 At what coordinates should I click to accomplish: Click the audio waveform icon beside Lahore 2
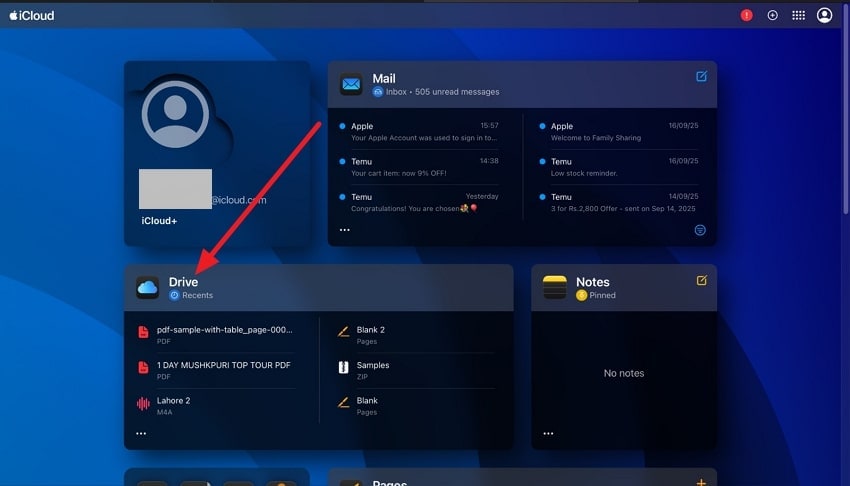tap(143, 403)
